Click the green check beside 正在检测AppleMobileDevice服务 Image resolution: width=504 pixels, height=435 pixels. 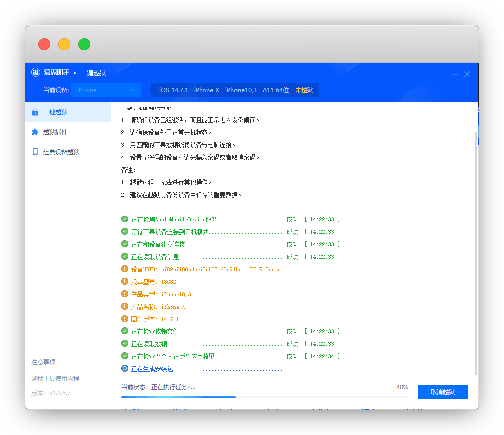click(x=125, y=219)
